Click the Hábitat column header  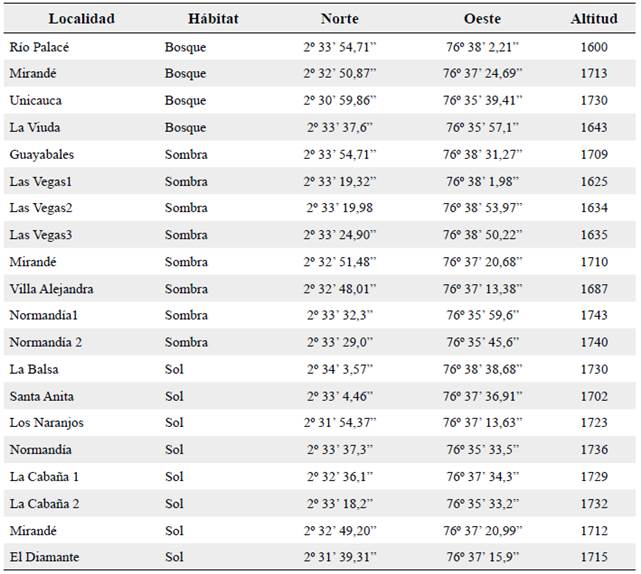pyautogui.click(x=213, y=19)
